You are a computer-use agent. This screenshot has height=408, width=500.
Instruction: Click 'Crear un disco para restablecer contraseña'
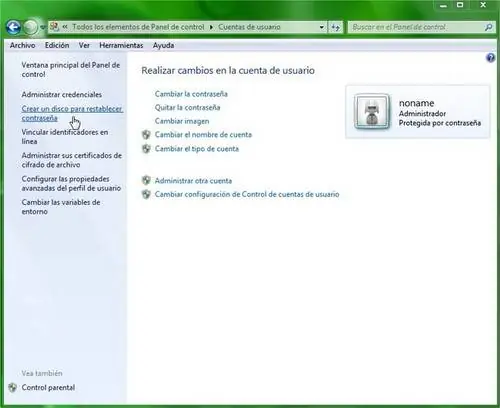tap(72, 113)
